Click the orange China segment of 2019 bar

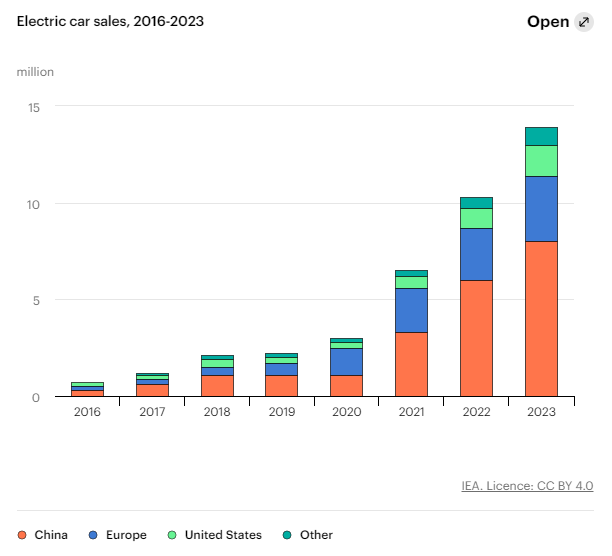point(281,386)
